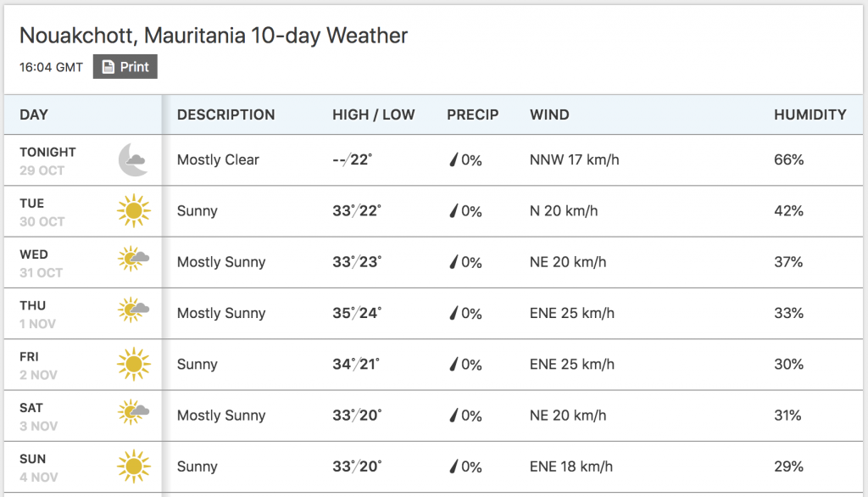Click the PRECIP column header

tap(473, 114)
